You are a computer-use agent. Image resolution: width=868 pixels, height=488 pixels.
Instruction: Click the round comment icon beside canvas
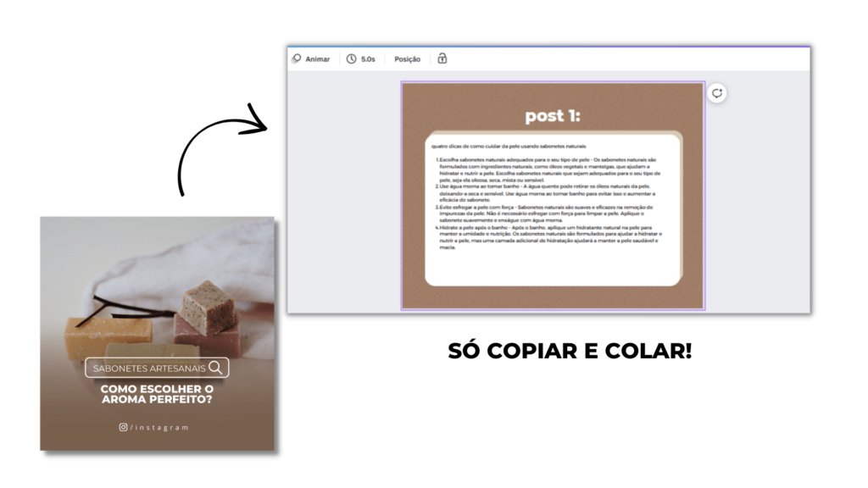[x=717, y=93]
